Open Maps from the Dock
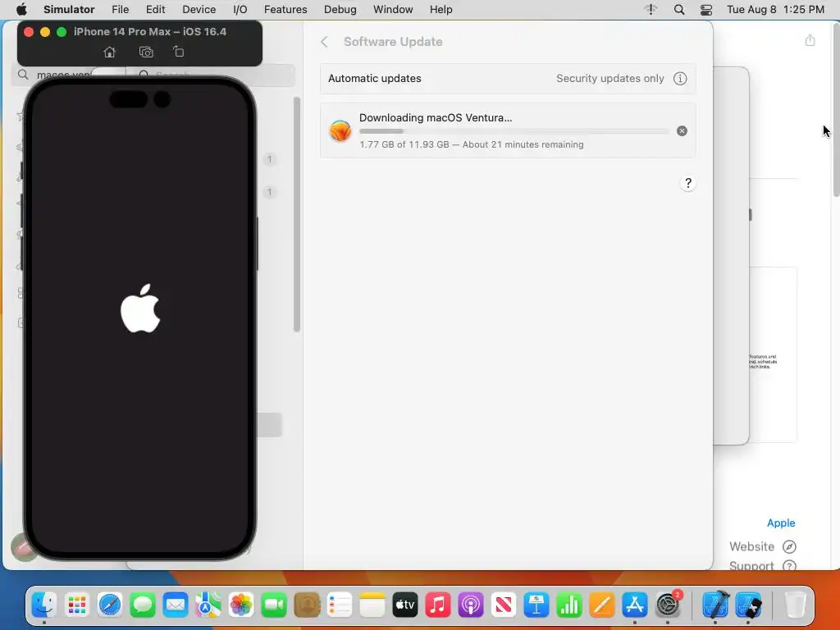This screenshot has width=840, height=630. tap(208, 605)
